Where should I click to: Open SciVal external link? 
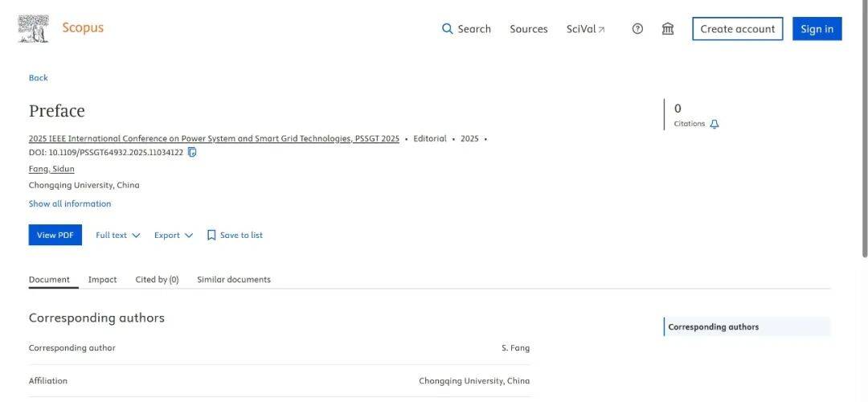[x=586, y=29]
